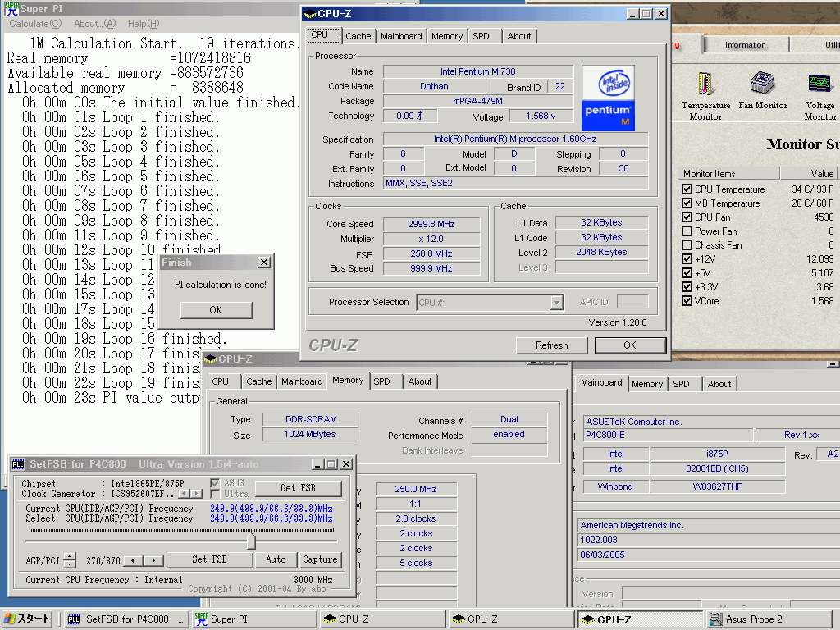Click the Monitor Items column header

point(729,174)
